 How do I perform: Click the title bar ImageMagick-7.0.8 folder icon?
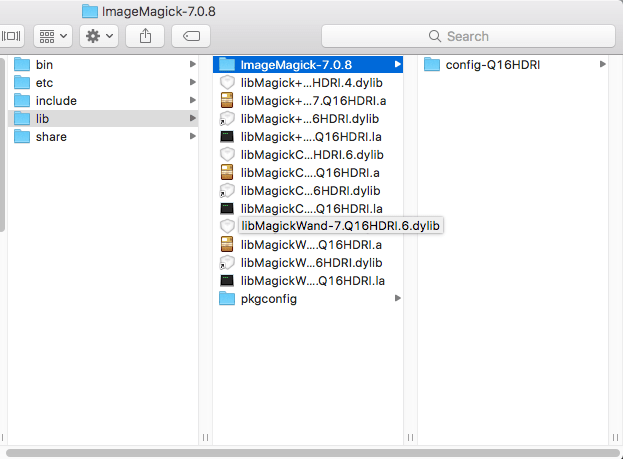click(90, 11)
